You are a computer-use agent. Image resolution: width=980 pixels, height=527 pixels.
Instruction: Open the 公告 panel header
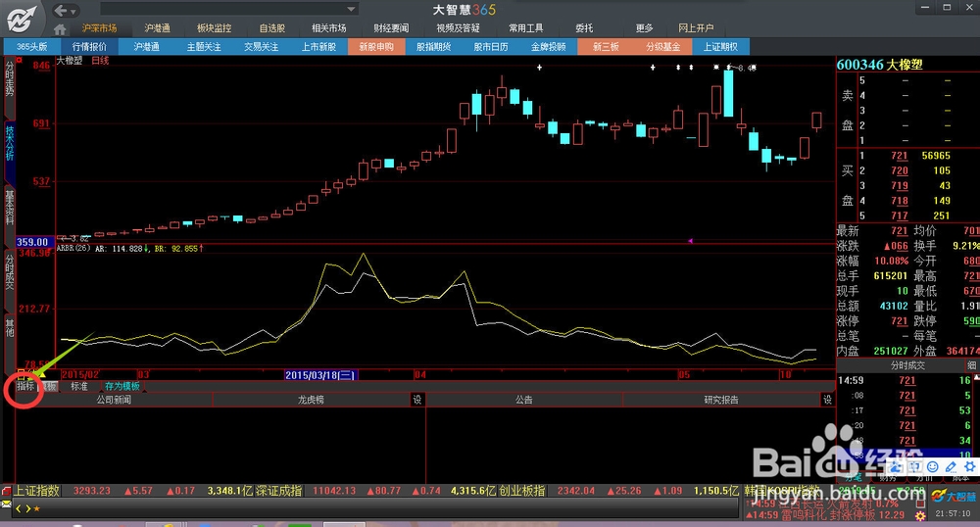[x=523, y=400]
